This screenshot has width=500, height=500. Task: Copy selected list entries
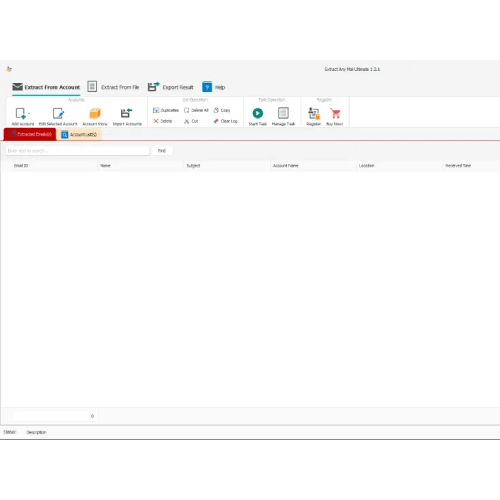222,110
